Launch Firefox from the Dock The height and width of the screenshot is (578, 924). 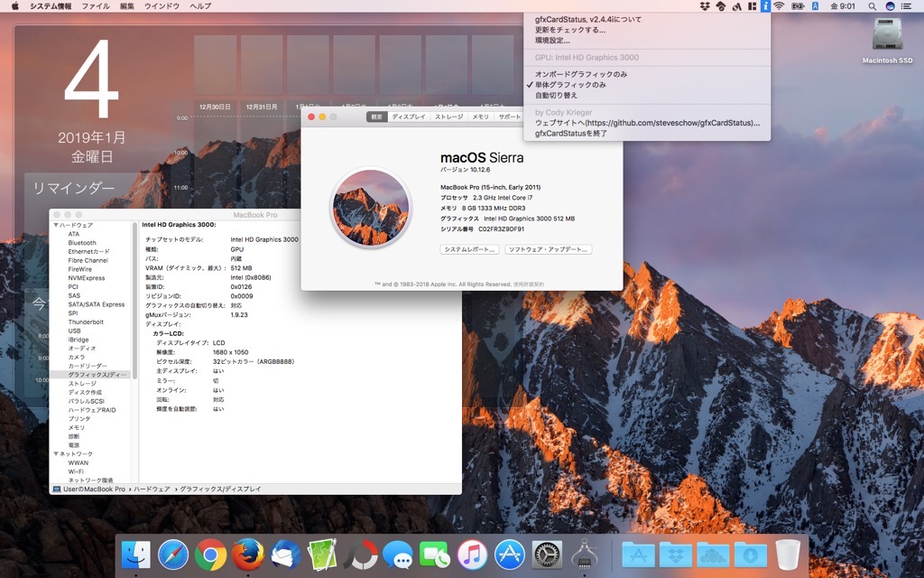click(248, 555)
